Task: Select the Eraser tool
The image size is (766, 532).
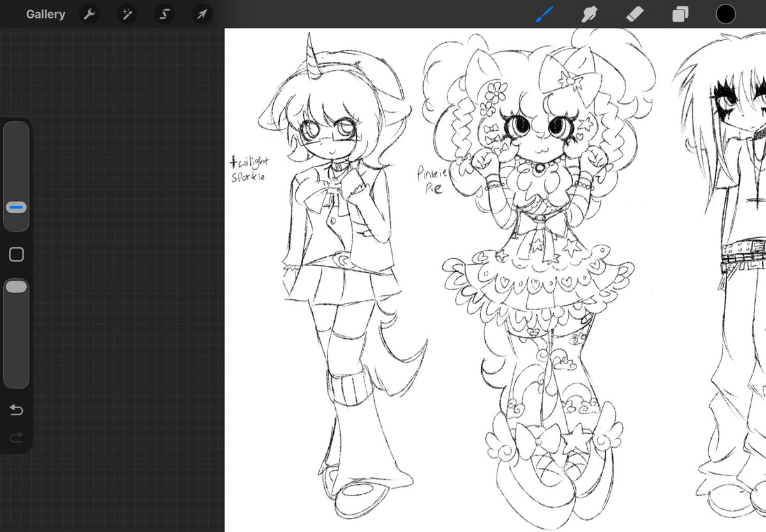Action: tap(635, 14)
